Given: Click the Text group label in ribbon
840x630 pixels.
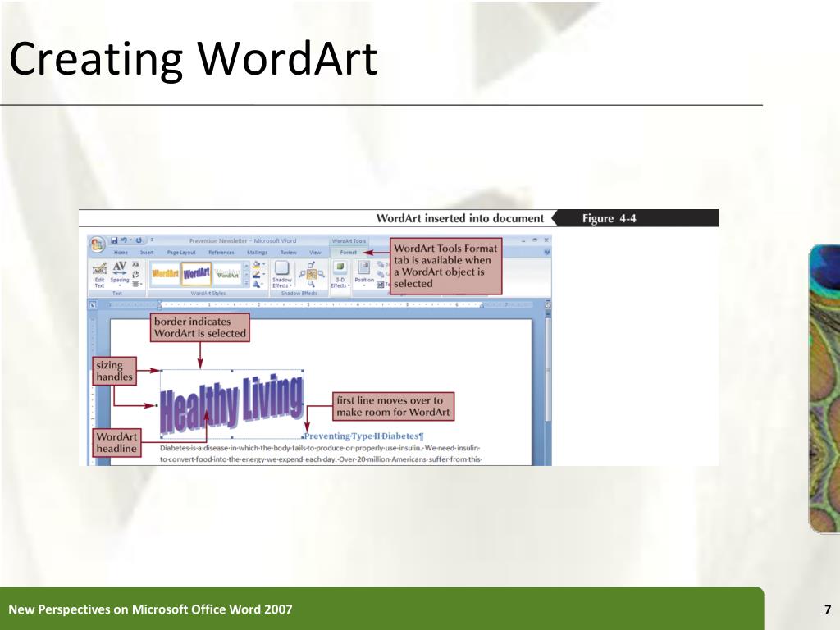Looking at the screenshot, I should coord(117,294).
